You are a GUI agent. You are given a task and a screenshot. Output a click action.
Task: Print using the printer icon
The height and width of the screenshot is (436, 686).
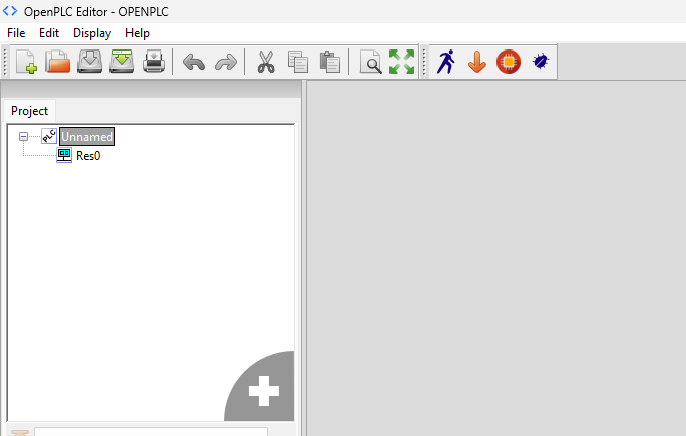coord(154,62)
